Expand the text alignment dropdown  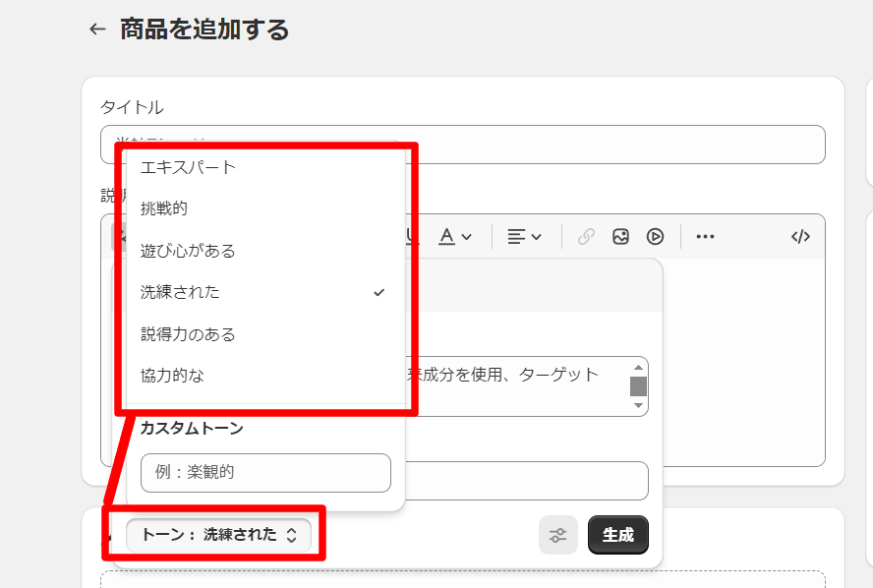524,236
